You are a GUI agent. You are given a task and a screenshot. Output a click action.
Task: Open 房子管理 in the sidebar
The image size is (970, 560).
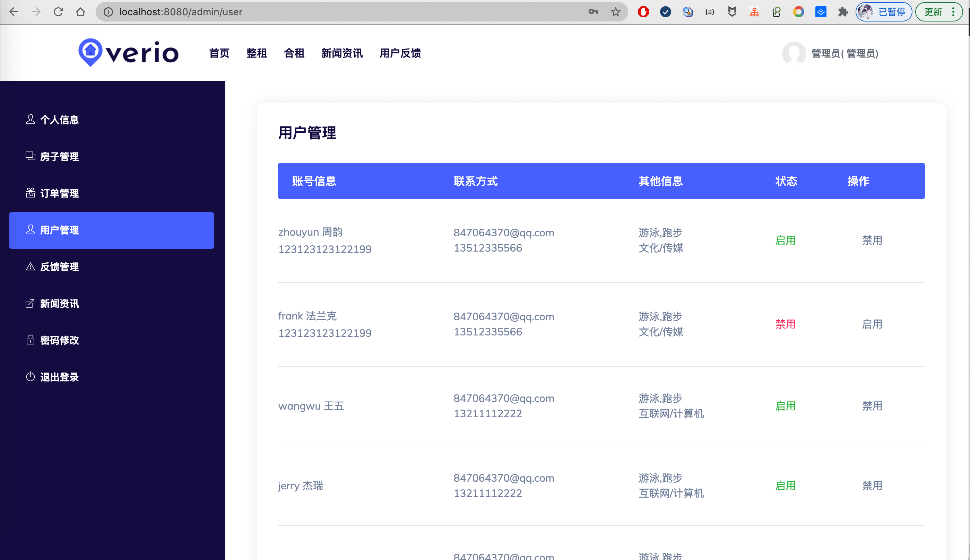pyautogui.click(x=59, y=157)
